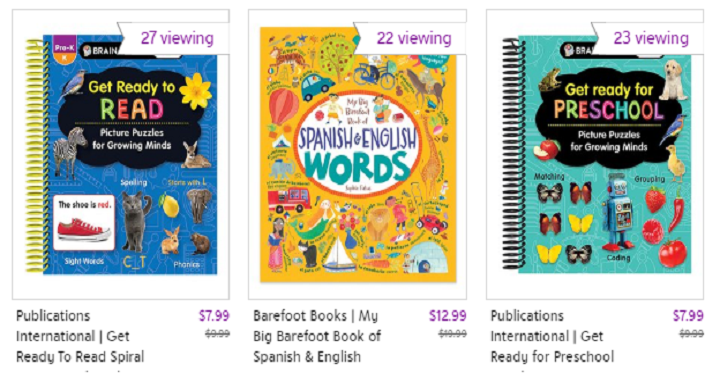Click the red shoe picture on Read cover
The image size is (720, 377).
click(x=84, y=228)
